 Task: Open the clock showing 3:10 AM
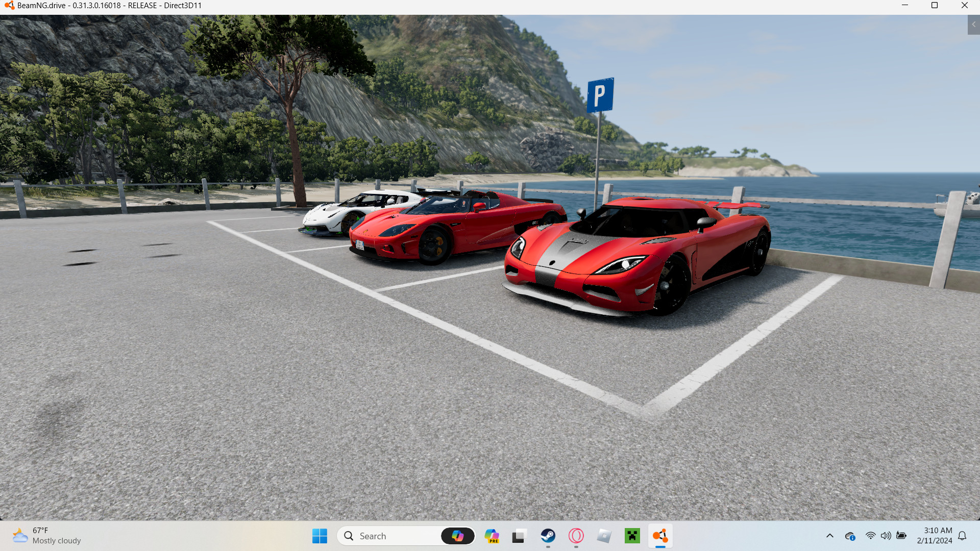click(934, 536)
